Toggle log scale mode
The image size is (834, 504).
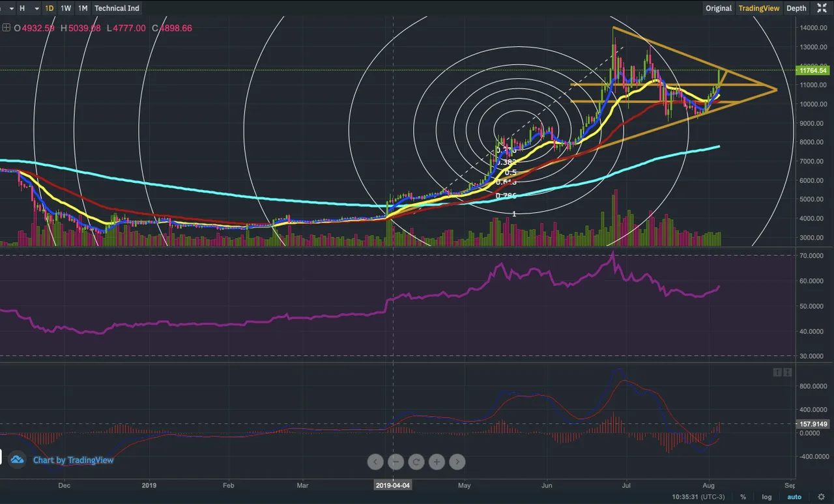click(x=768, y=497)
